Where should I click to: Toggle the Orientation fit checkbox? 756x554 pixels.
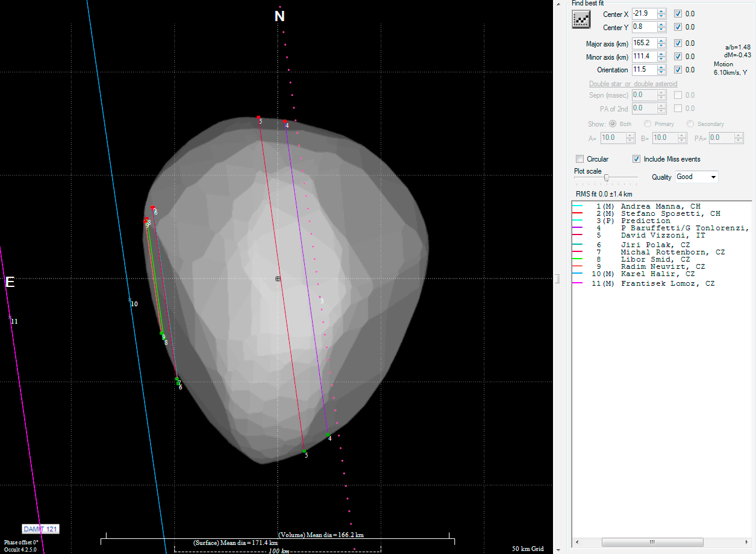point(678,70)
